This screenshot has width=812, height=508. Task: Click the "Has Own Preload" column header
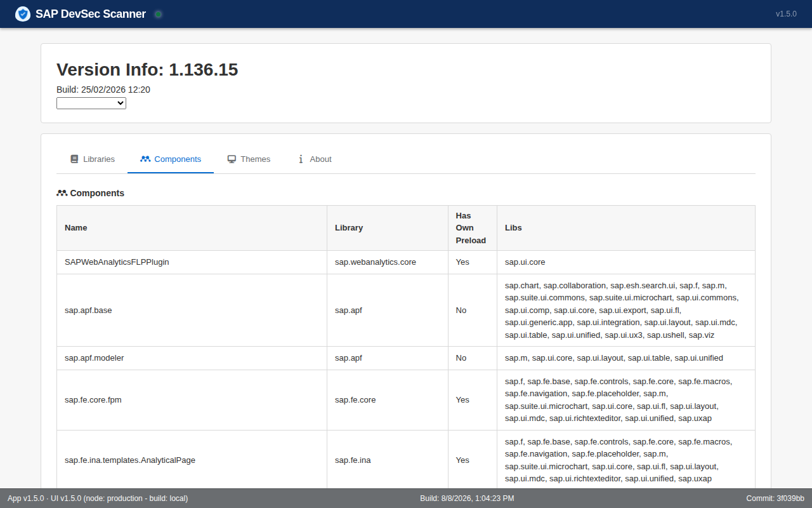tap(473, 228)
